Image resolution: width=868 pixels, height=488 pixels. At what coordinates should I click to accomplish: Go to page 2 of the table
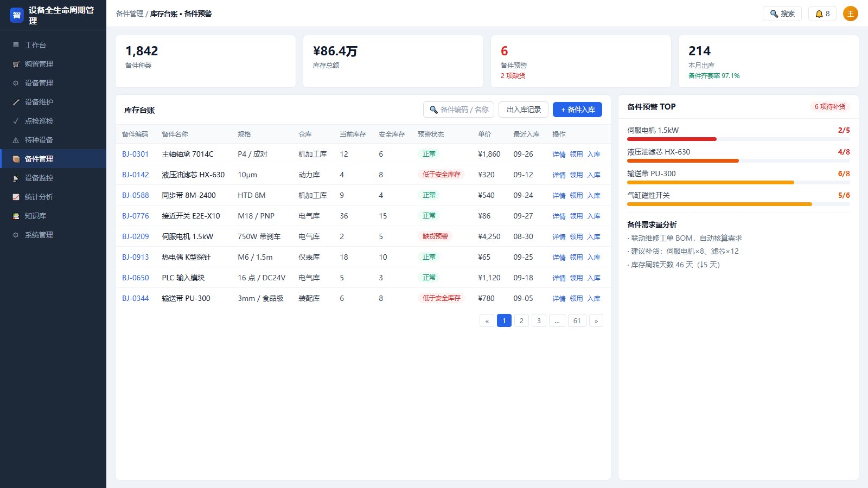pyautogui.click(x=521, y=320)
